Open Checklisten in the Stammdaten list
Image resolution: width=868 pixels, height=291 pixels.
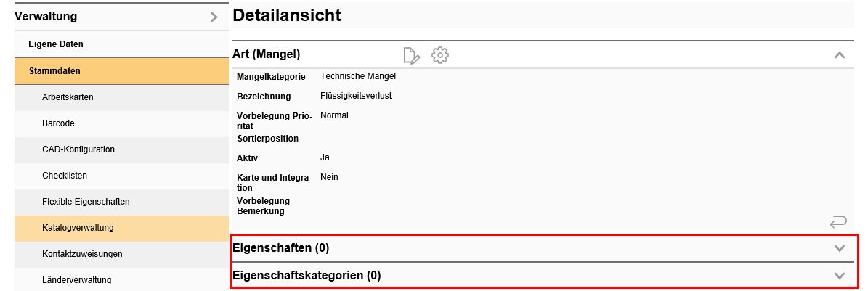tap(65, 176)
